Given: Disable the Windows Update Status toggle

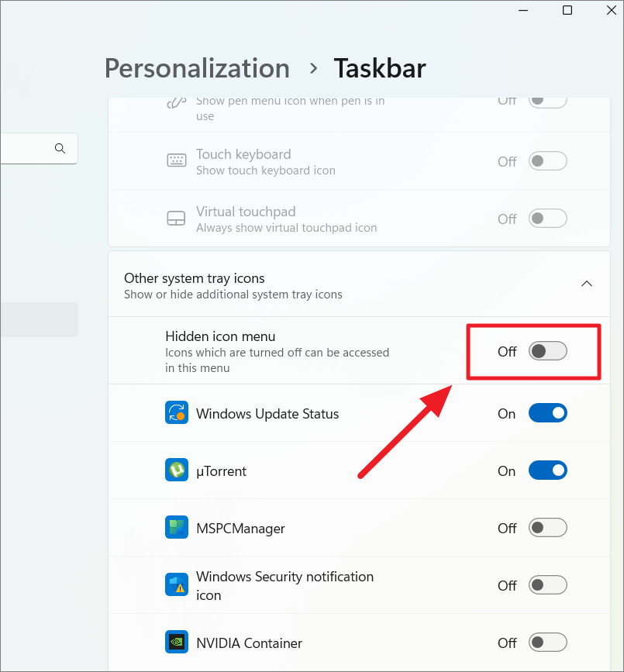Looking at the screenshot, I should coord(547,412).
